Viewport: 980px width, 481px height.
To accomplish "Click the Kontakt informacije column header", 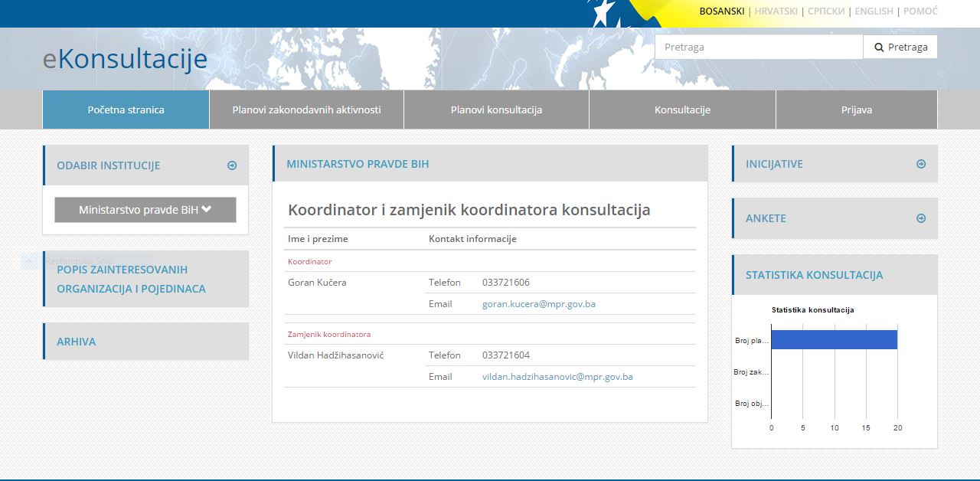I will pyautogui.click(x=472, y=239).
